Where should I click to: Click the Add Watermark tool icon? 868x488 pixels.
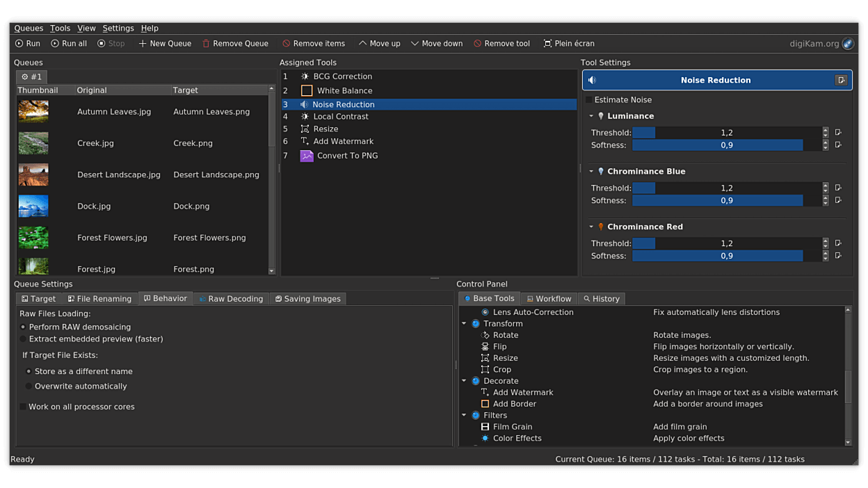coord(305,141)
